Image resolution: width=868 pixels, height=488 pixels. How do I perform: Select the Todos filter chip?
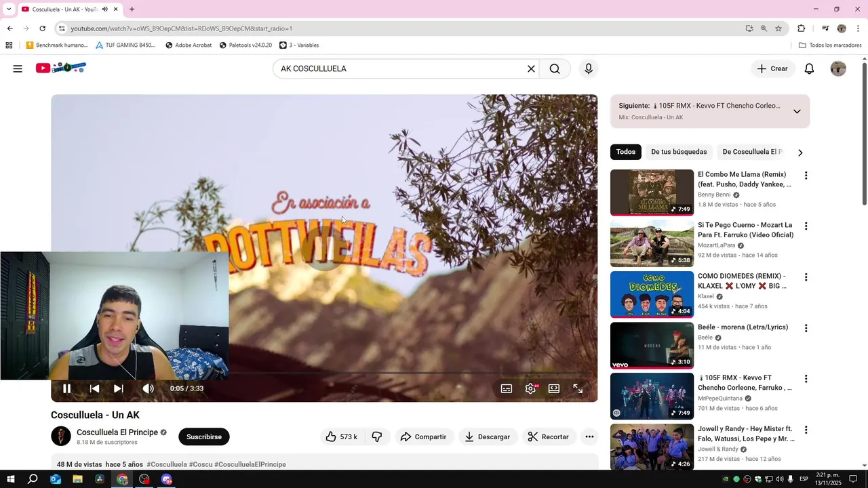(626, 152)
